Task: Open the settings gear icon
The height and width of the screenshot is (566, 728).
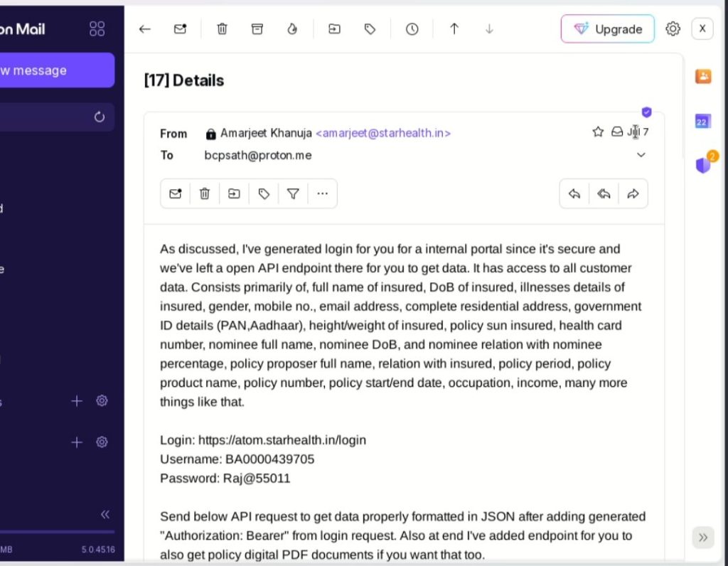Action: (673, 29)
